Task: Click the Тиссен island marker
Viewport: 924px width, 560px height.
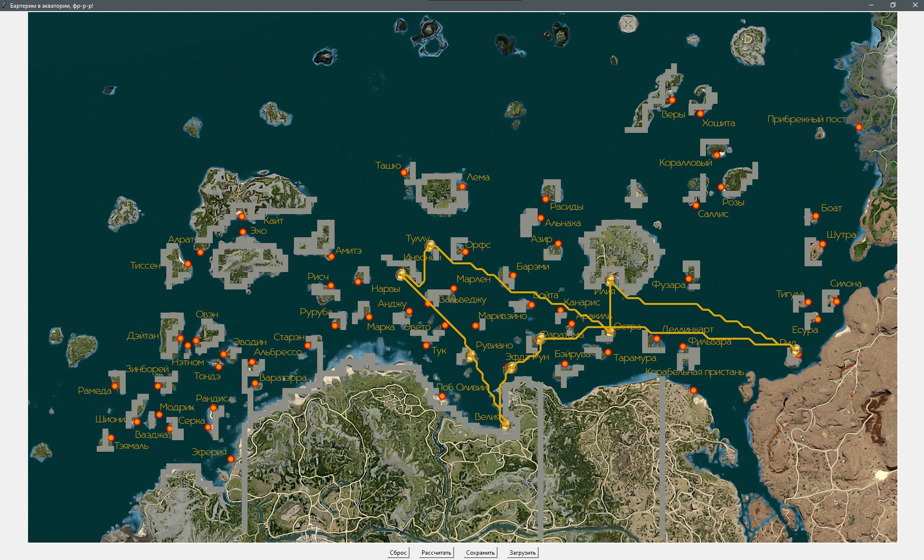Action: (x=188, y=264)
